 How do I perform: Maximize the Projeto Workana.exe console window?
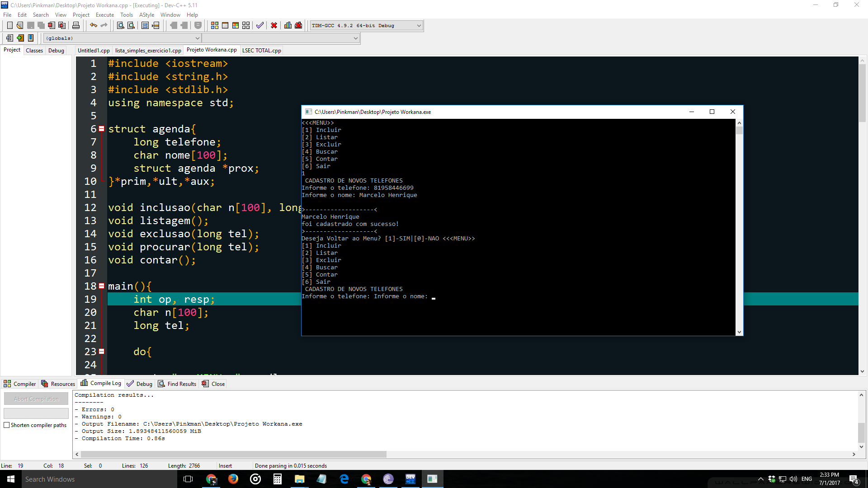tap(712, 112)
